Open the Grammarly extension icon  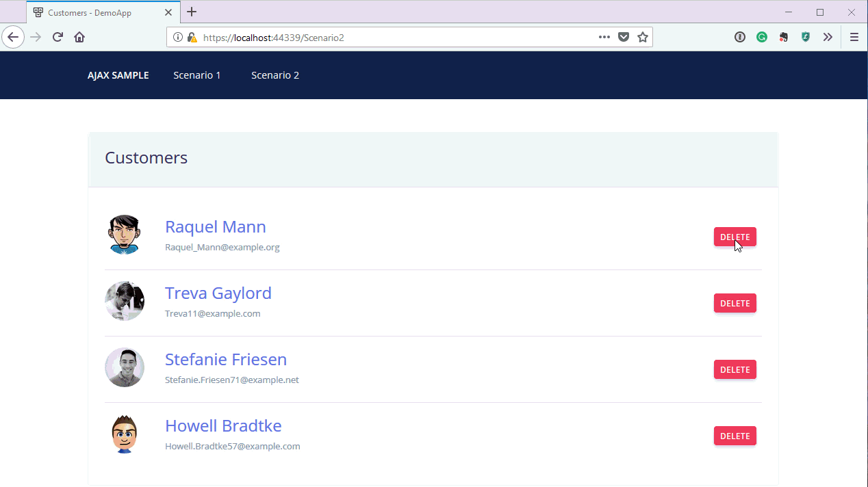pos(762,37)
